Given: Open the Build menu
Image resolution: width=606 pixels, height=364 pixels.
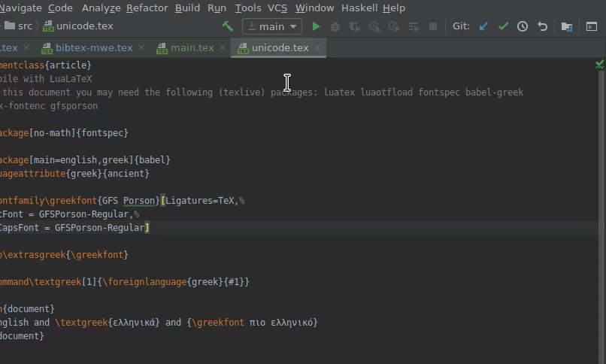Looking at the screenshot, I should pos(187,8).
